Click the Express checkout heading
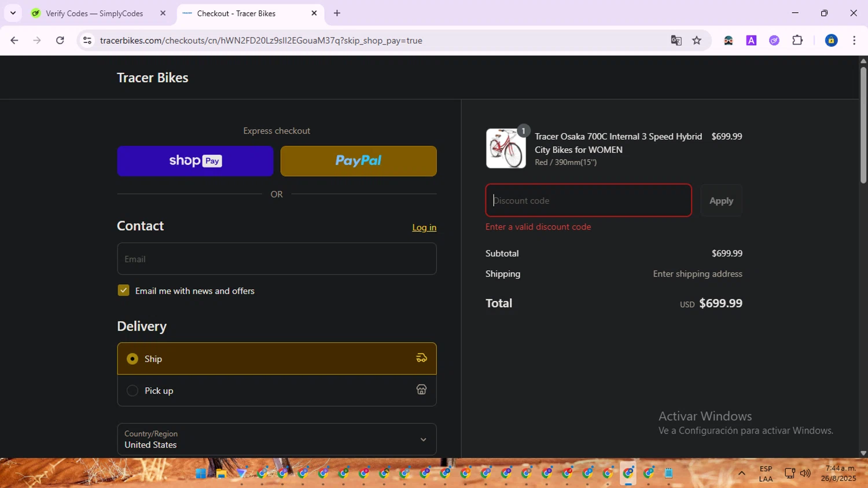Screen dimensions: 868x488 (x=277, y=131)
